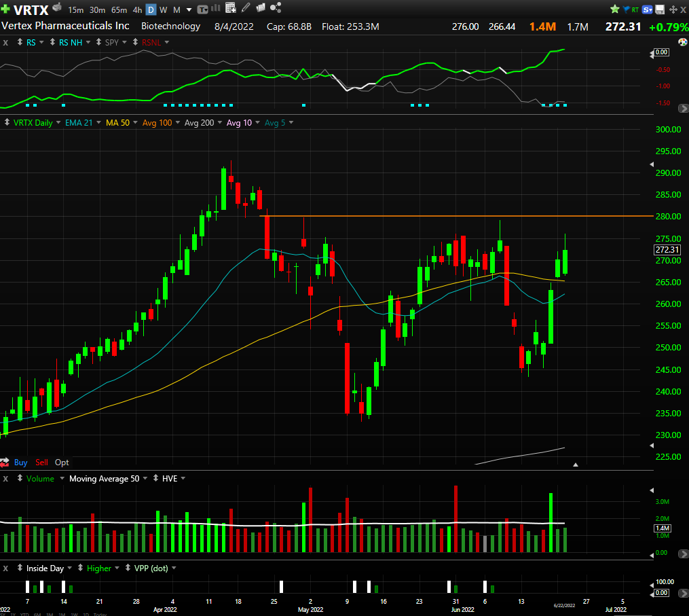This screenshot has height=616, width=689.
Task: Select the pencil drawing tools icon
Action: (x=246, y=7)
